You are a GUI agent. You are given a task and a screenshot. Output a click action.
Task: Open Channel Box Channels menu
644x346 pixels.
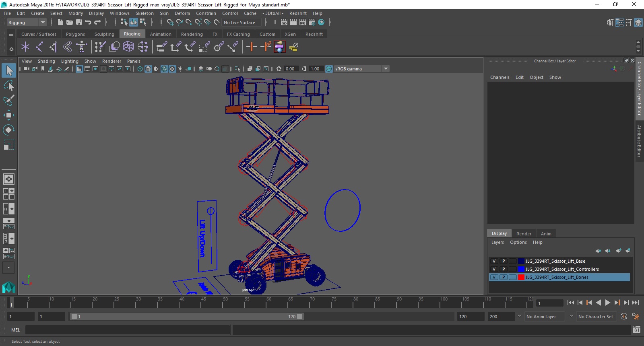pyautogui.click(x=500, y=77)
